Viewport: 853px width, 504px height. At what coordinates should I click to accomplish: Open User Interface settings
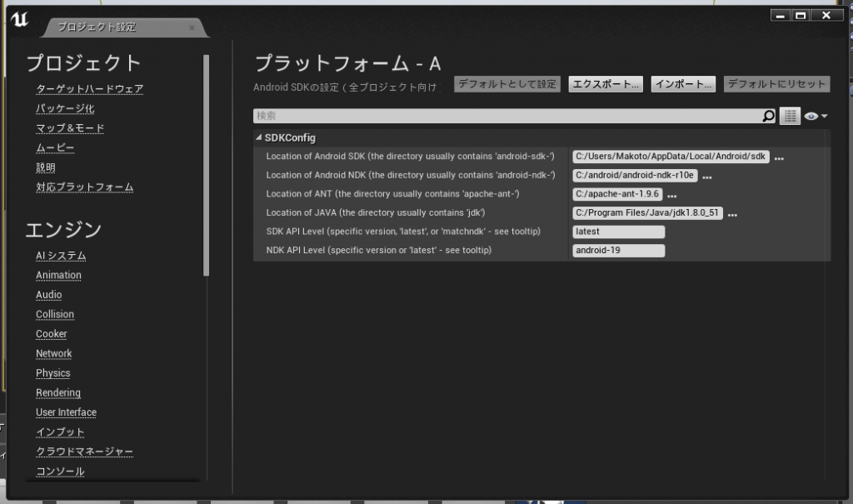coord(67,412)
